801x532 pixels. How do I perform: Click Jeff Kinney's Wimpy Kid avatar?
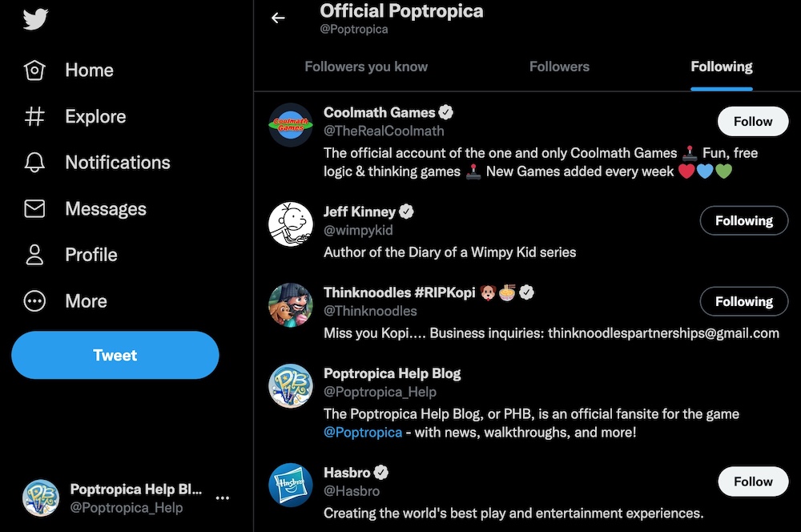point(290,223)
